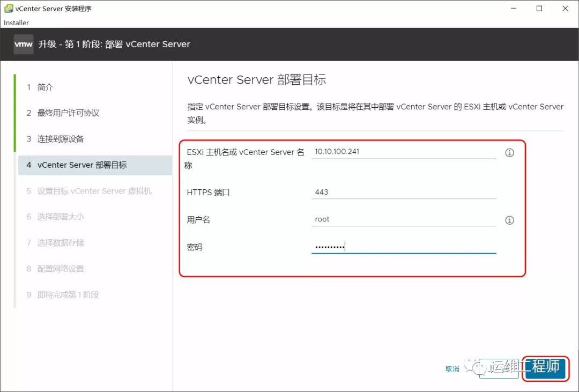Select step 4 vCenter Server 部署目标
Viewport: 579px width, 392px height.
click(x=82, y=165)
